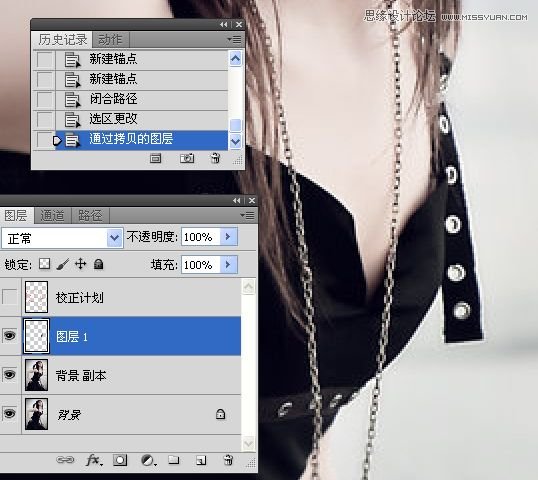Set history brush source at second 新建锚点
The width and height of the screenshot is (538, 480).
[x=45, y=80]
